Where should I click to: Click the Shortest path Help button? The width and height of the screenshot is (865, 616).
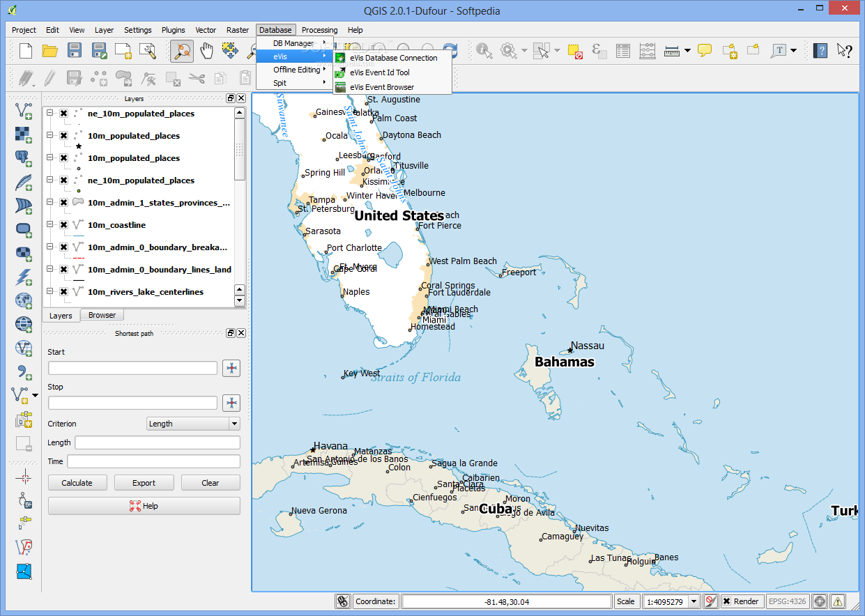click(144, 506)
